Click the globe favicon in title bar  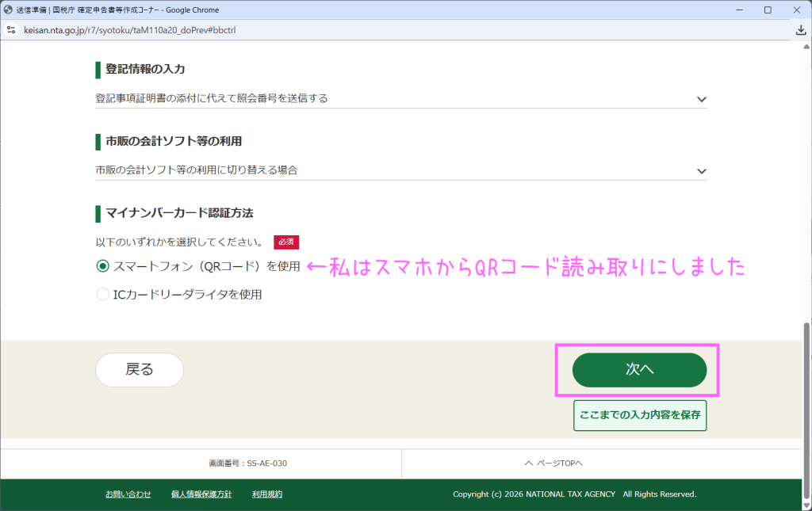[8, 10]
